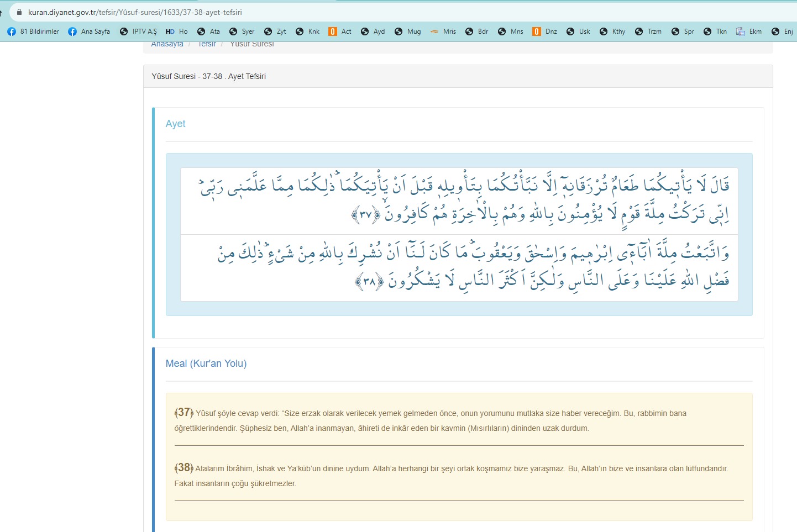Click the 'Mris' bookmark icon
Screen dimensions: 797x532
tap(435, 31)
